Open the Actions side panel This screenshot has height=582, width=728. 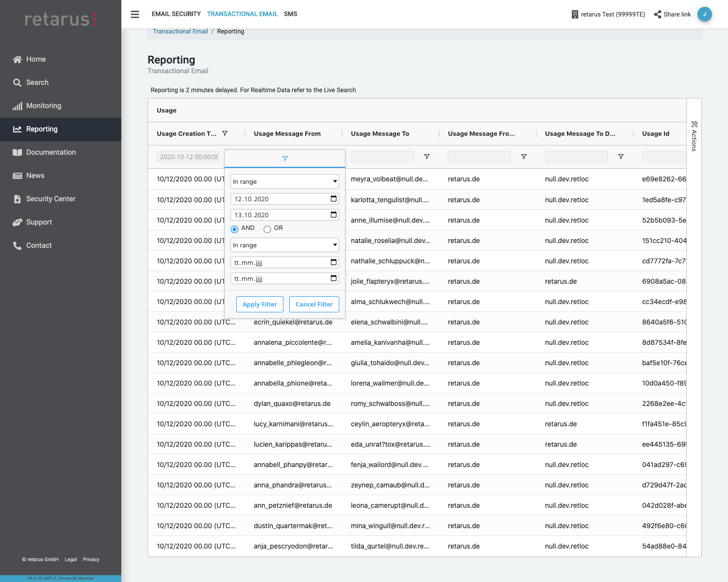[x=694, y=136]
